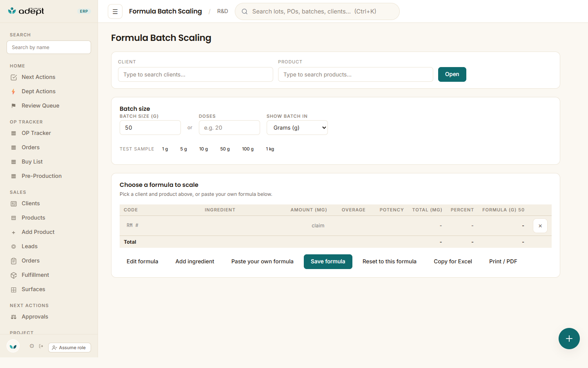Click the INGREDIENT column header
Screen dimensions: 588x368
[x=220, y=210]
